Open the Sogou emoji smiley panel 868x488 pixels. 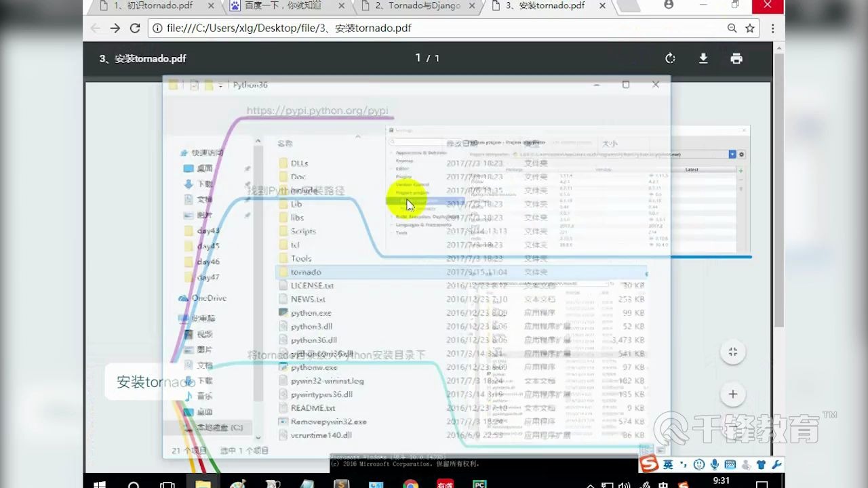[699, 465]
